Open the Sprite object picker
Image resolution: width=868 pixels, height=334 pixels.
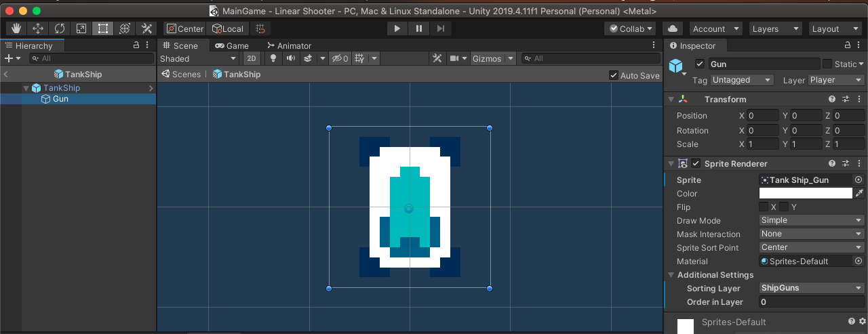[859, 180]
